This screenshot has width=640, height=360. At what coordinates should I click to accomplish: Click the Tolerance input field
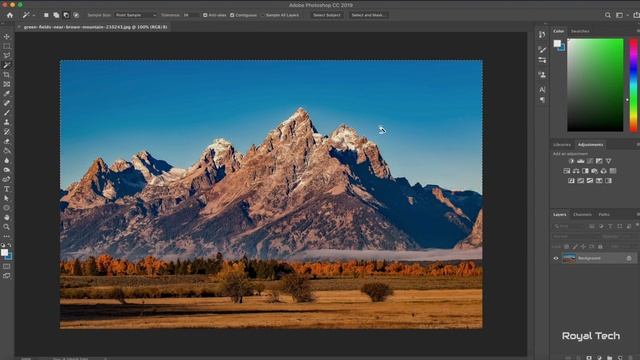tap(191, 15)
